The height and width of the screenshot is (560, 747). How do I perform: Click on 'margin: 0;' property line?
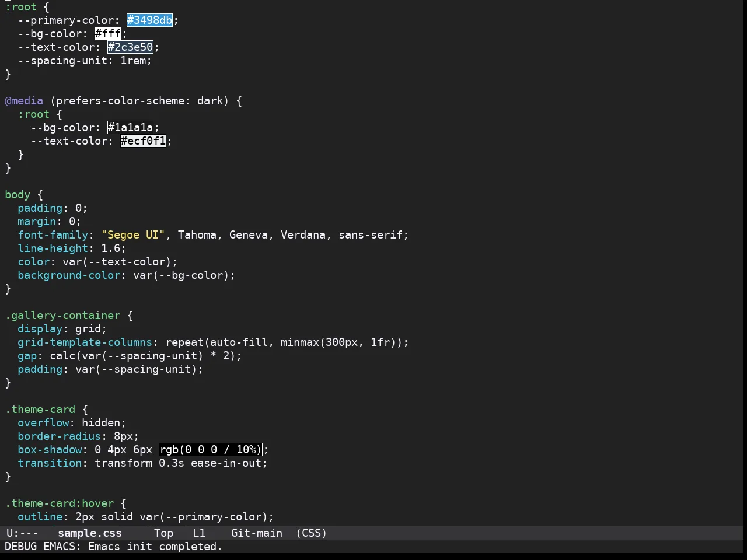coord(50,222)
